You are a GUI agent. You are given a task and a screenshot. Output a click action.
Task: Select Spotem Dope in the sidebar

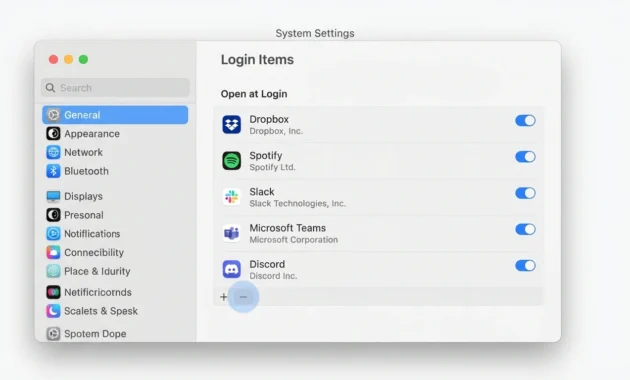pyautogui.click(x=95, y=334)
